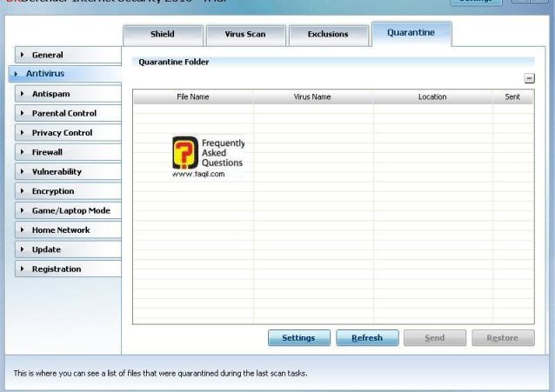Click arrow beside Registration

23,269
